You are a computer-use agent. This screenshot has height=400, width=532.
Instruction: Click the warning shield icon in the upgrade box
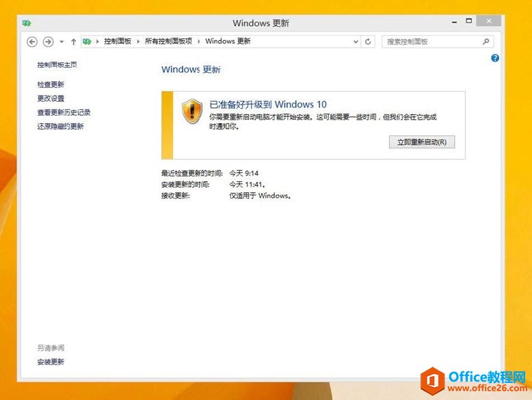192,111
